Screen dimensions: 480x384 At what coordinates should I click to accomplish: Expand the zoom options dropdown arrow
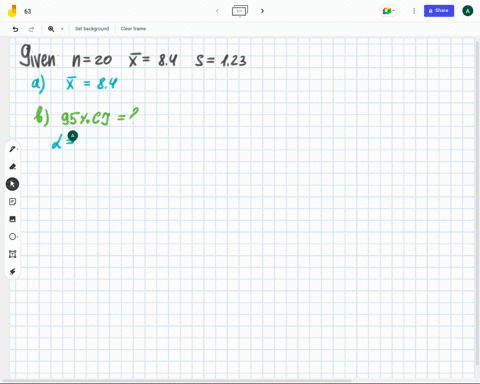click(62, 29)
